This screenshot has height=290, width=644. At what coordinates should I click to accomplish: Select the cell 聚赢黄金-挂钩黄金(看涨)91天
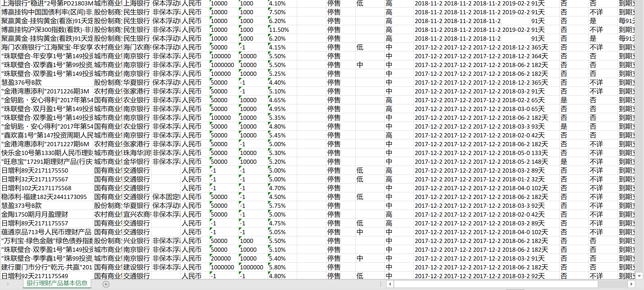47,21
